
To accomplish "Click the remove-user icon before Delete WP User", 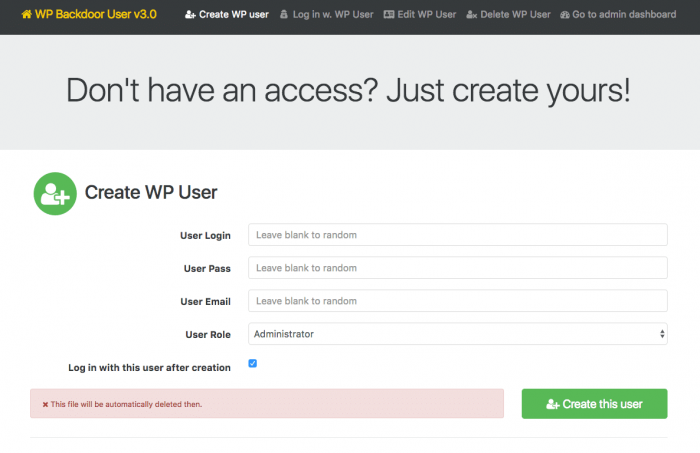I will [471, 15].
